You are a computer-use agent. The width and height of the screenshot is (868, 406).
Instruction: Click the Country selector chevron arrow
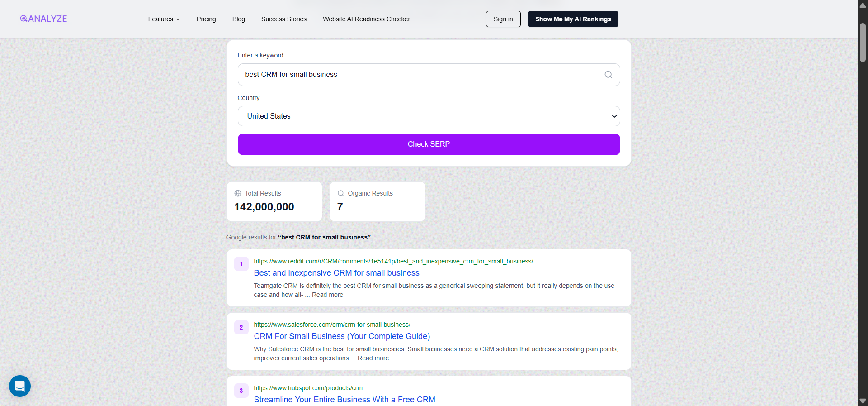614,116
